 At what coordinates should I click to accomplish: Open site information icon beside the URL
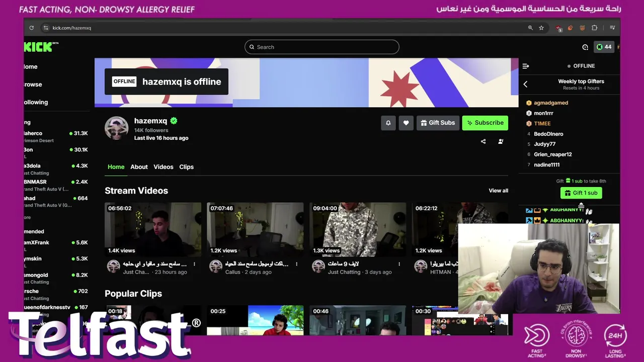[x=45, y=28]
